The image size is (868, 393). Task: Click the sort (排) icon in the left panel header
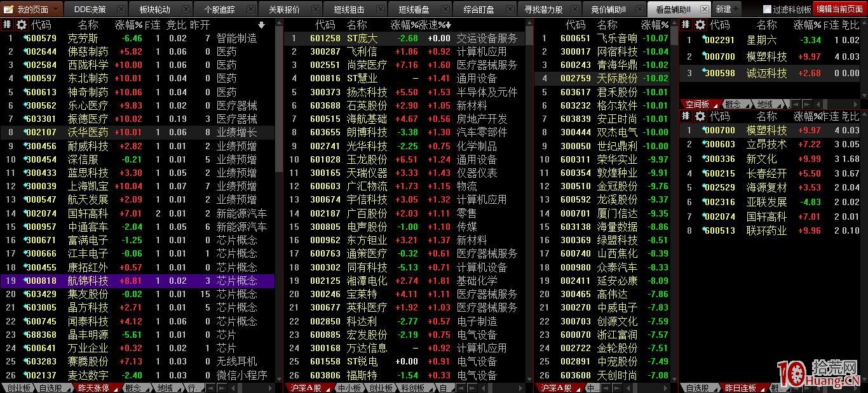click(x=7, y=25)
